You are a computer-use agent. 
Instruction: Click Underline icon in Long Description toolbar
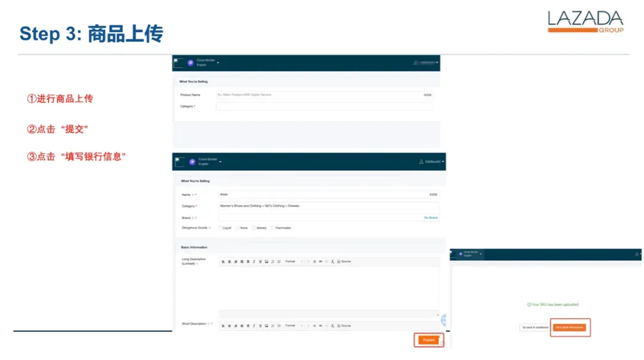pyautogui.click(x=261, y=261)
